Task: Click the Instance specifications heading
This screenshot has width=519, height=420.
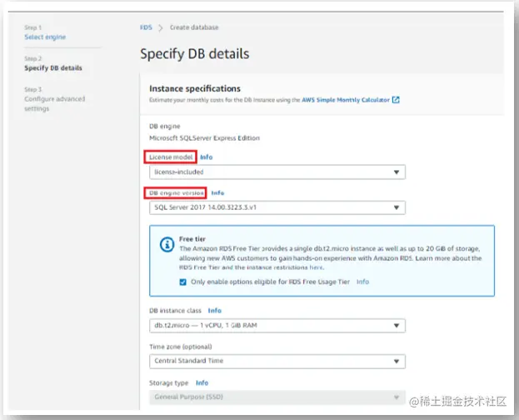Action: [x=195, y=88]
